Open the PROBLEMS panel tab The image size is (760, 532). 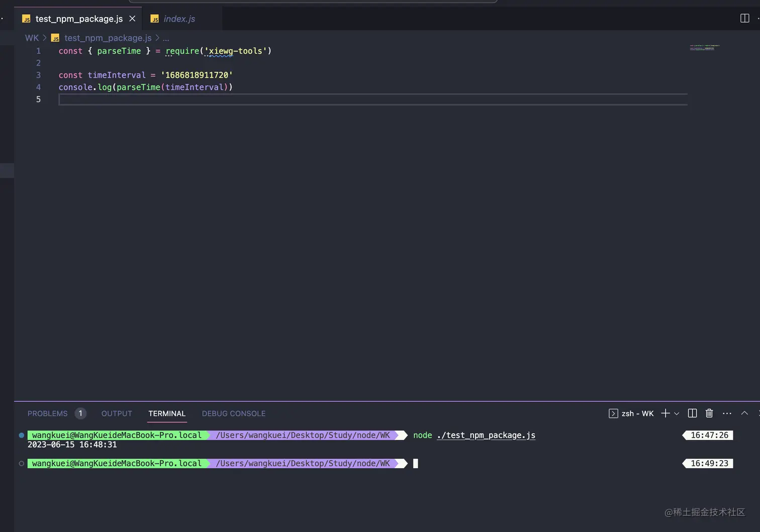(x=48, y=413)
